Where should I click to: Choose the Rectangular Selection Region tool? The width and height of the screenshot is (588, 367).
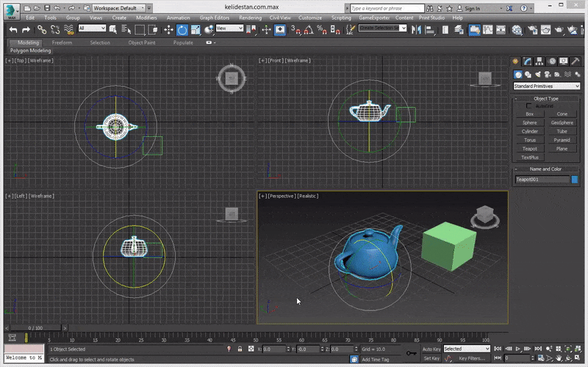[x=140, y=29]
